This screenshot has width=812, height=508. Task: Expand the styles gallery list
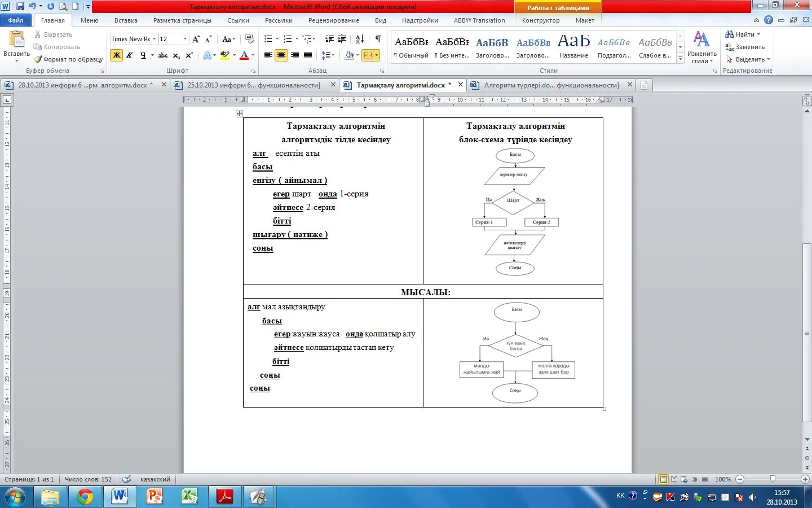coord(681,58)
